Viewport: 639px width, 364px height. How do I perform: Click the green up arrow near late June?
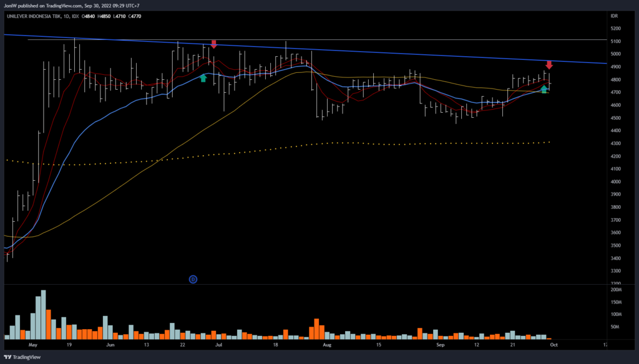coord(203,78)
